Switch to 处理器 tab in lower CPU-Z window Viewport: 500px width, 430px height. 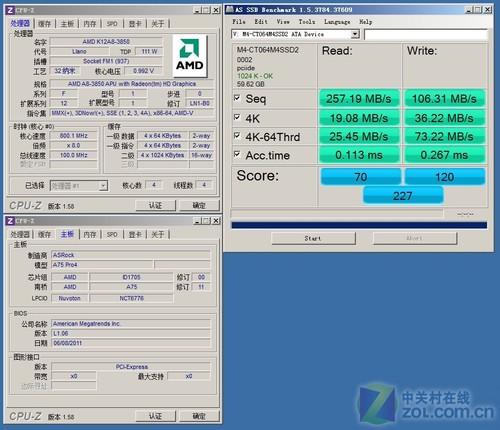coord(20,234)
